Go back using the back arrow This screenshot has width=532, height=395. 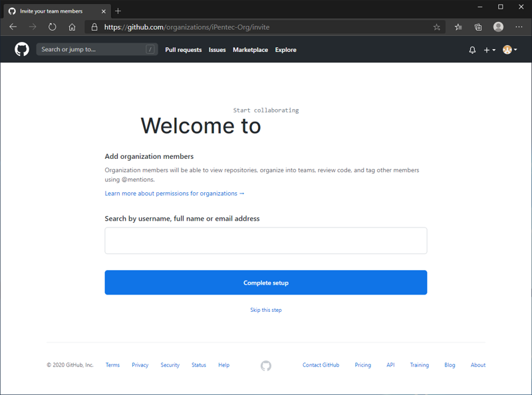click(13, 27)
